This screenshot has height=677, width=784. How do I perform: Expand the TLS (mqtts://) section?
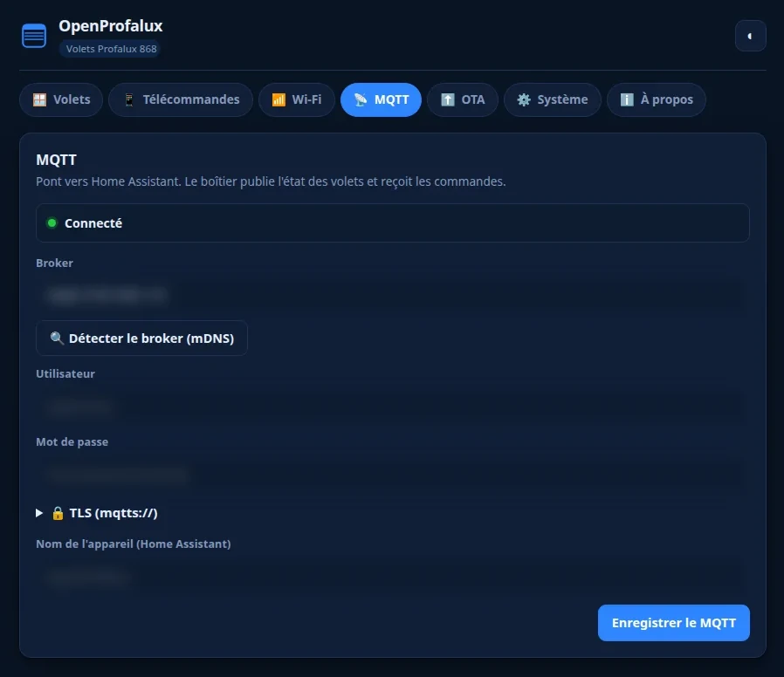(x=97, y=513)
